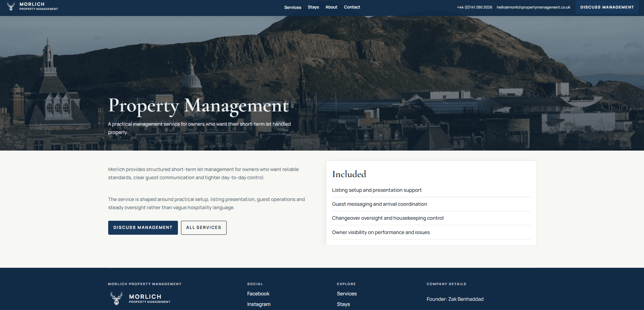644x310 pixels.
Task: Click Stays under the Explore footer section
Action: [x=343, y=304]
